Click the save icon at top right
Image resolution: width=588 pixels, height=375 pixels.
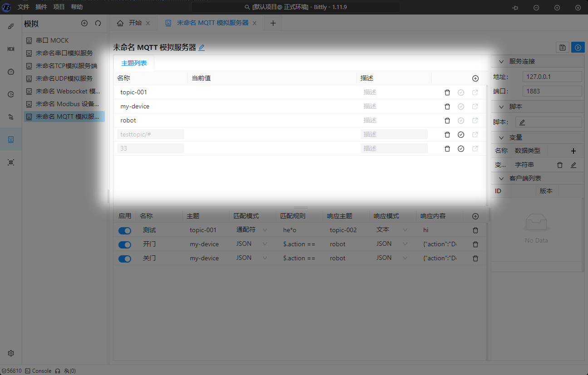click(x=563, y=48)
